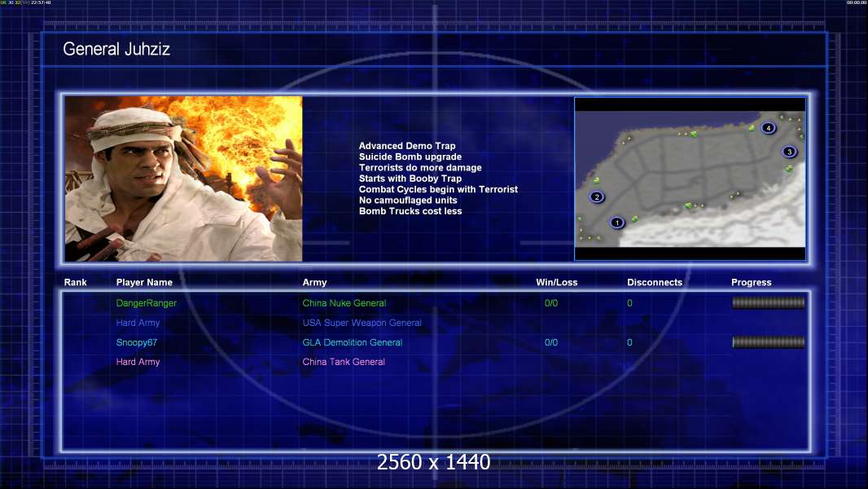
Task: Click the Advanced Demo Trap ability line
Action: 407,146
